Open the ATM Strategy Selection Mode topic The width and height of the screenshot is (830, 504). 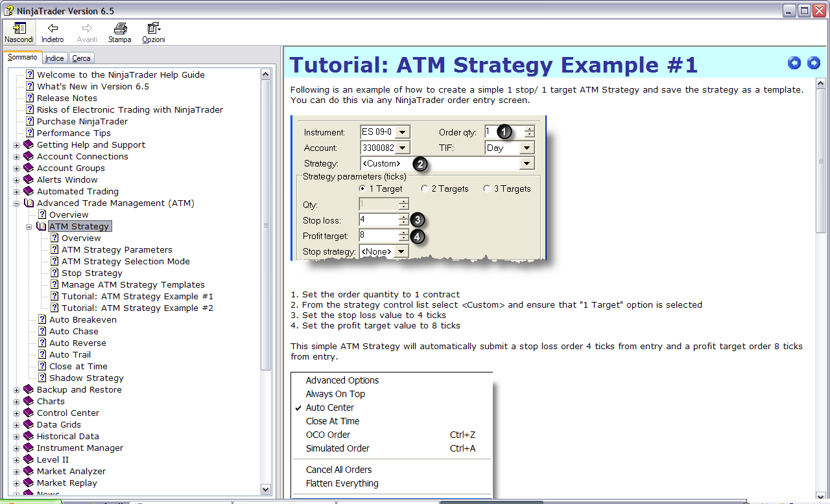(x=126, y=261)
